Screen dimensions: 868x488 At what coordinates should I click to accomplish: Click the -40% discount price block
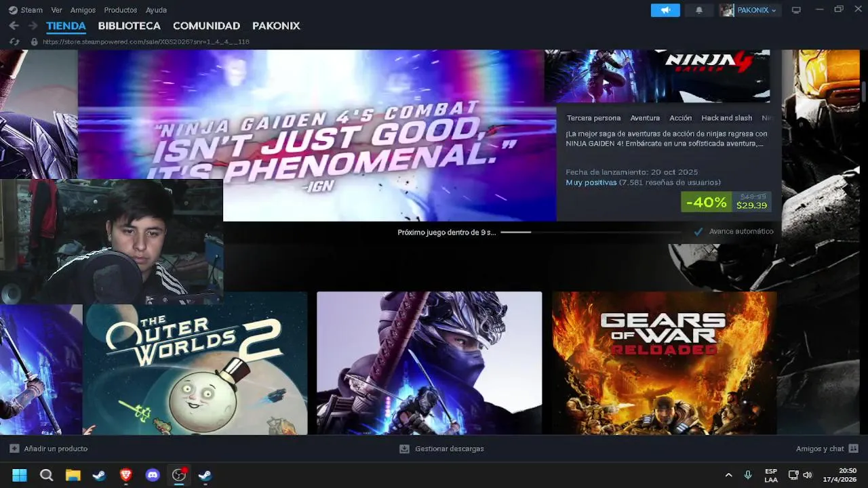tap(726, 202)
